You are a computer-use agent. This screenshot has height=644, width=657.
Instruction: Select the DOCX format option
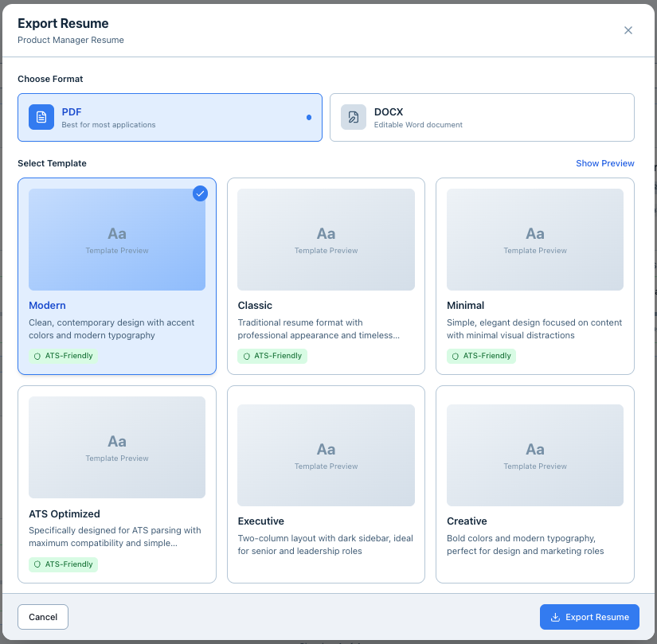tap(482, 118)
